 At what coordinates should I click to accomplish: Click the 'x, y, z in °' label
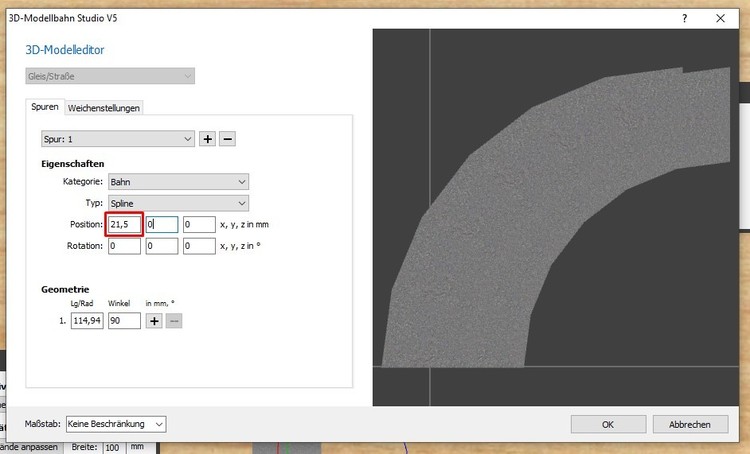240,246
